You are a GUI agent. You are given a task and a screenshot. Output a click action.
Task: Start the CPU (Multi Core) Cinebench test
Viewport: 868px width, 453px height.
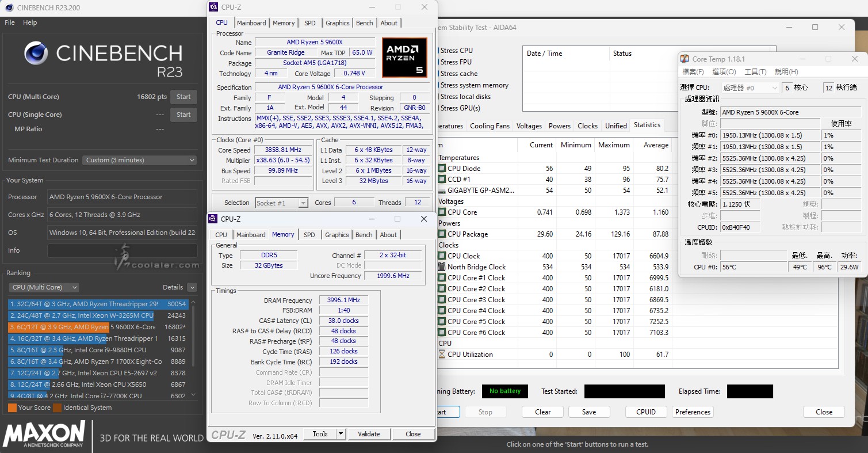click(183, 97)
